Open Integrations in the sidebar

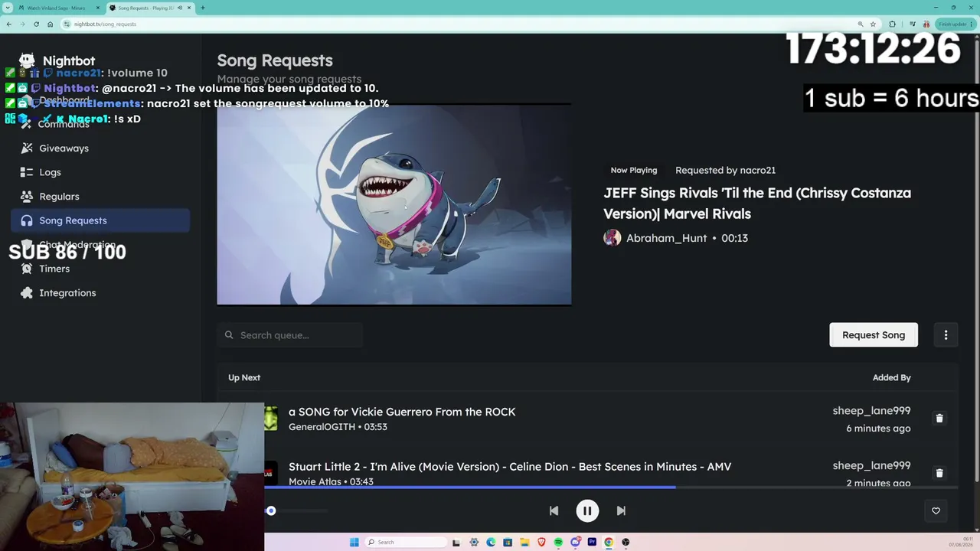tap(100, 292)
